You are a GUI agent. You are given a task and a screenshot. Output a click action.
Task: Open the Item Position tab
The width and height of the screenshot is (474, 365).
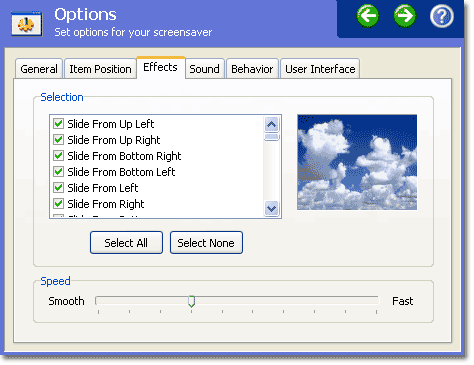pos(100,69)
